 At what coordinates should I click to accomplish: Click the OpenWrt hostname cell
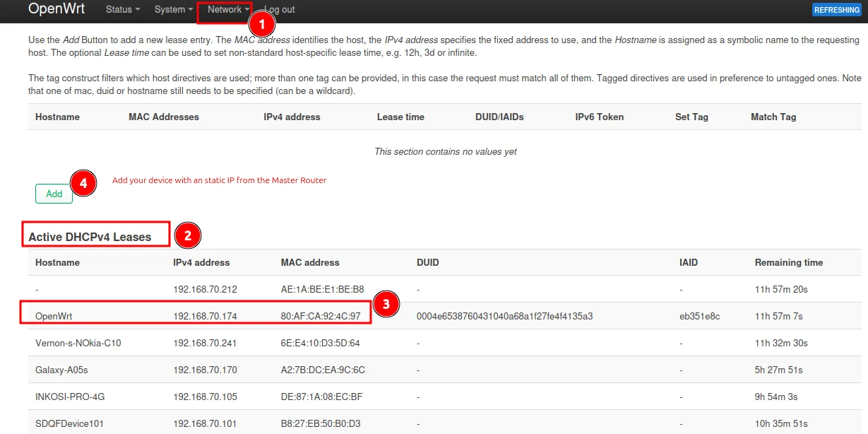click(x=54, y=316)
